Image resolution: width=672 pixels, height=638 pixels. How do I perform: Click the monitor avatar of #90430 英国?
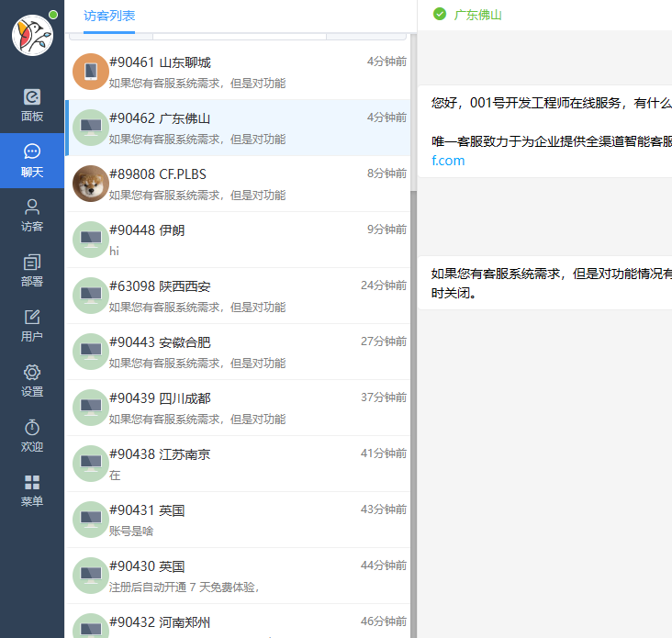click(91, 576)
